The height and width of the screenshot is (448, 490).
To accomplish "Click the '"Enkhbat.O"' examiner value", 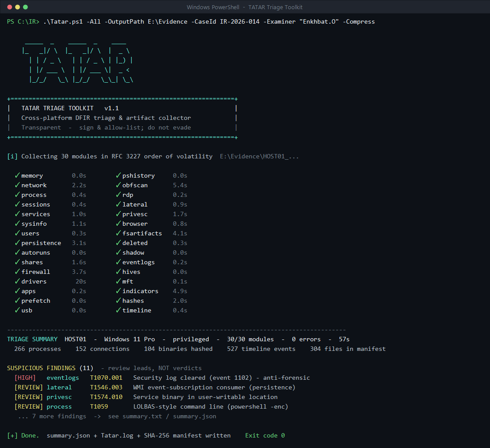I will tap(319, 21).
